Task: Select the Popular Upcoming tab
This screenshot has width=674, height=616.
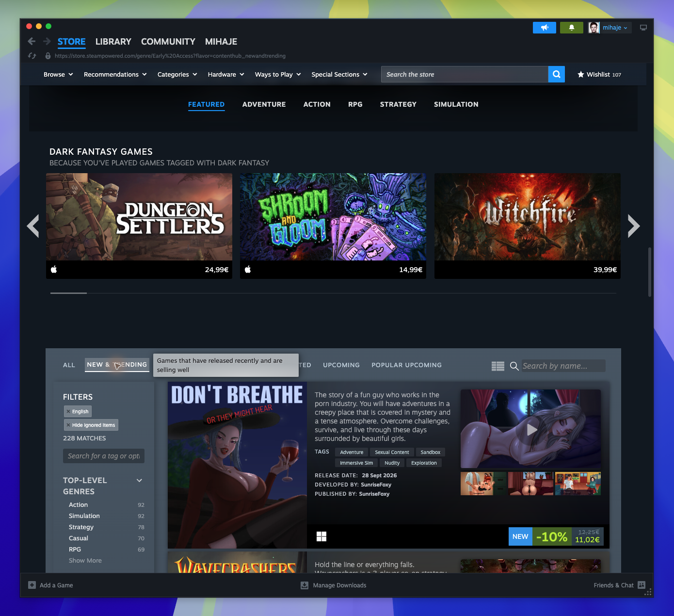Action: pyautogui.click(x=406, y=365)
